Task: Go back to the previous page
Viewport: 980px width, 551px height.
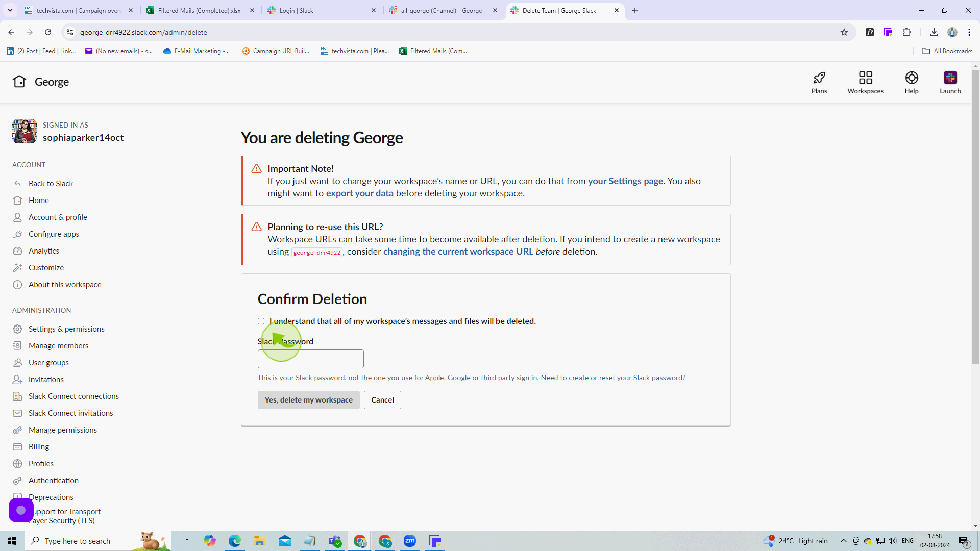Action: 11,32
